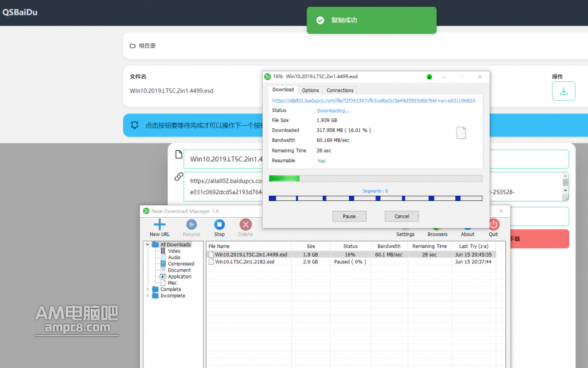Select the Application category in tree
The image size is (588, 368).
tap(180, 277)
